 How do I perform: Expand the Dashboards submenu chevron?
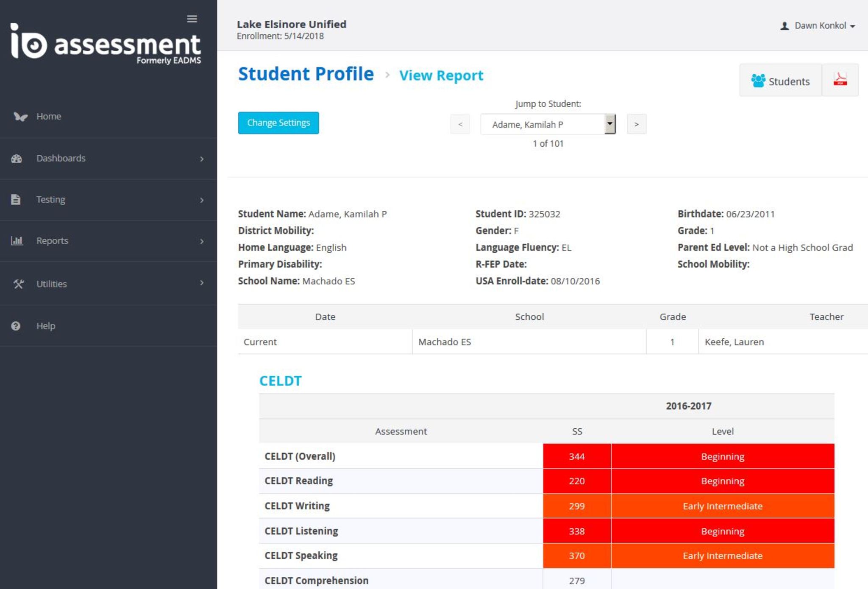coord(202,159)
